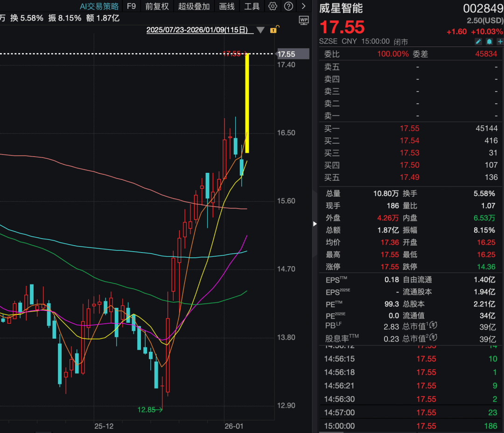Screen dimensions: 504x433
Task: Select the pencil edit icon beside stock price
Action: point(478,42)
